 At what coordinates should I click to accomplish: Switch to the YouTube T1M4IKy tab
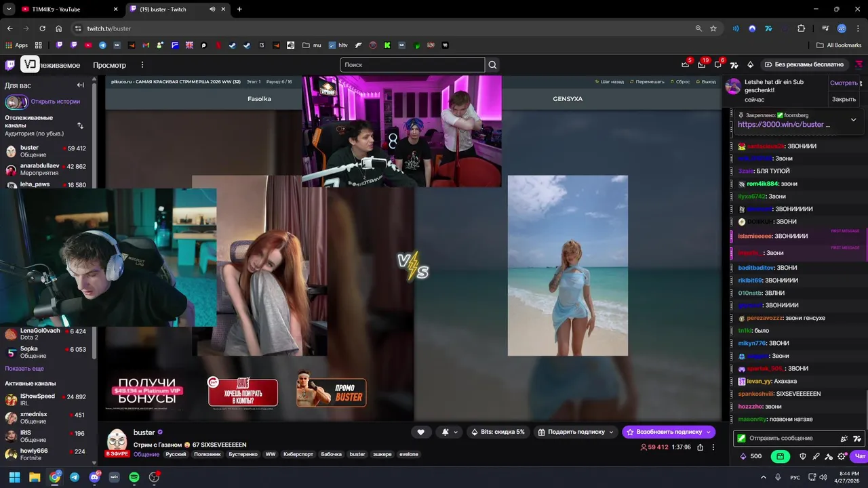pos(70,9)
